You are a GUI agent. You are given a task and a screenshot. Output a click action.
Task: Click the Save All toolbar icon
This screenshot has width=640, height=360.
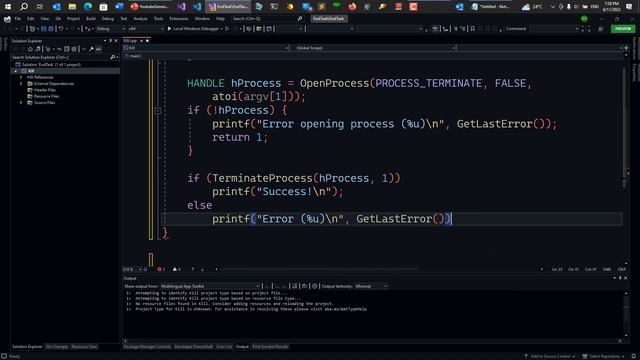pos(51,29)
